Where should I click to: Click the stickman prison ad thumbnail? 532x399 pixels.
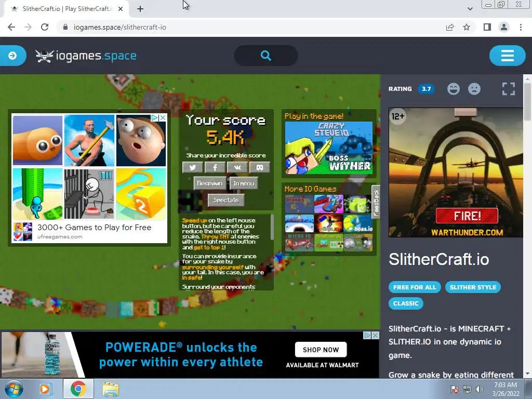(89, 194)
